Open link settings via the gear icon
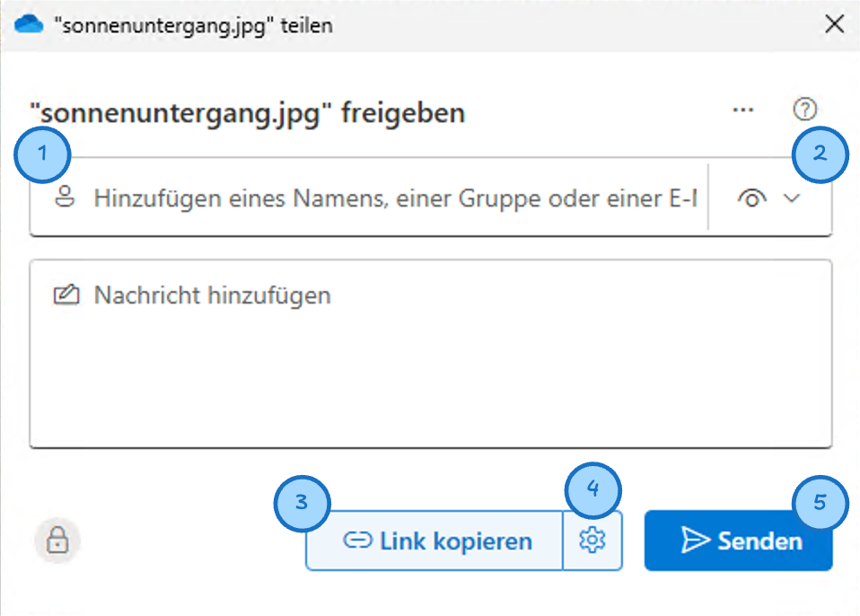 (x=592, y=541)
